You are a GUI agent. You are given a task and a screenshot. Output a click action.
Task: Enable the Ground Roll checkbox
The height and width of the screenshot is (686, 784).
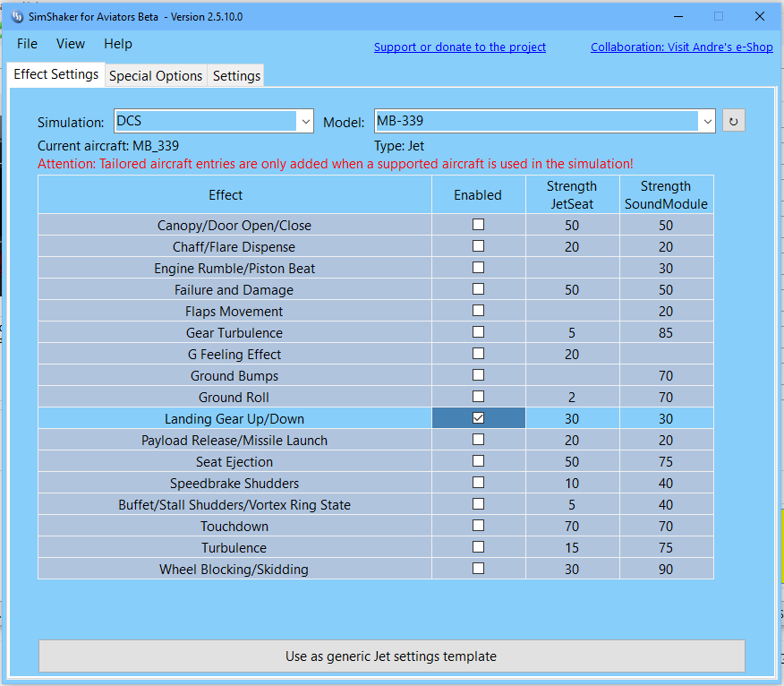click(x=478, y=397)
